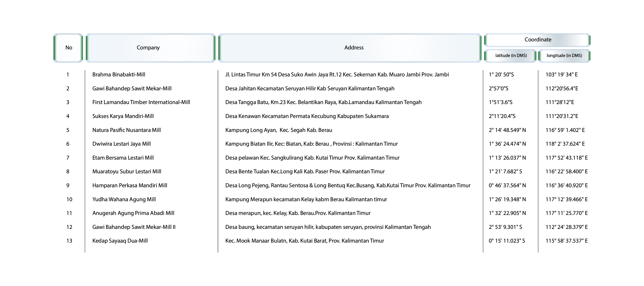Click the longitude (in DMS) subheader
Image resolution: width=644 pixels, height=286 pixels.
564,56
